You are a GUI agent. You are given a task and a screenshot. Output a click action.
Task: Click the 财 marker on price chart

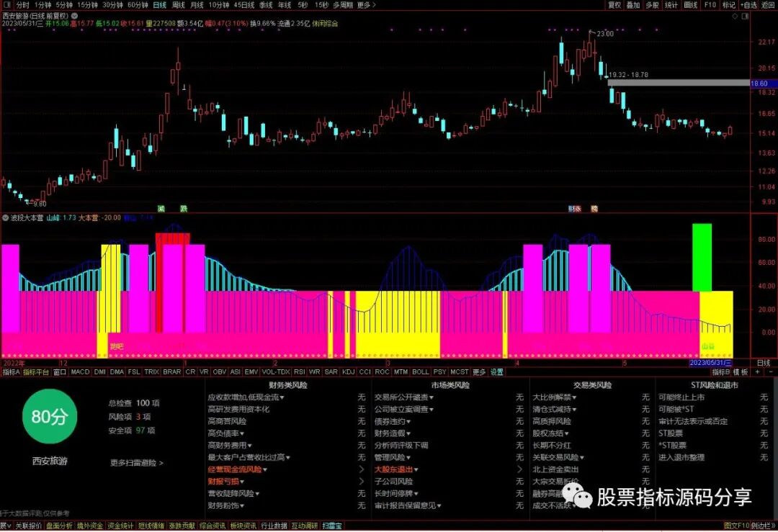[x=571, y=209]
